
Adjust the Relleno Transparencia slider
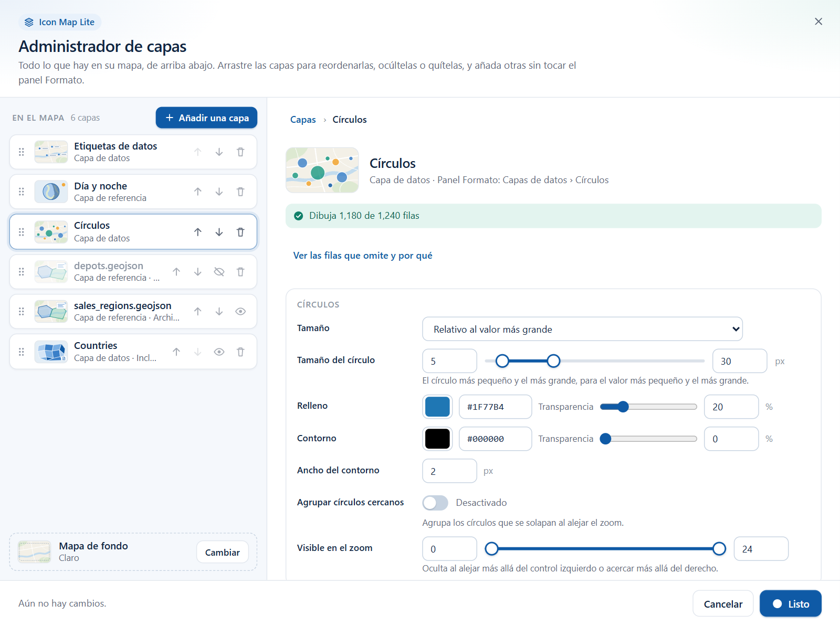click(x=648, y=407)
